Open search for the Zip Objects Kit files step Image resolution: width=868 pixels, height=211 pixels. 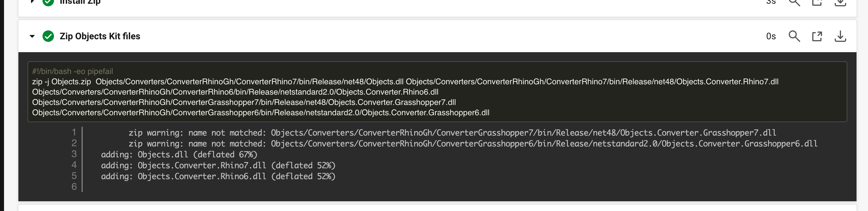coord(794,36)
